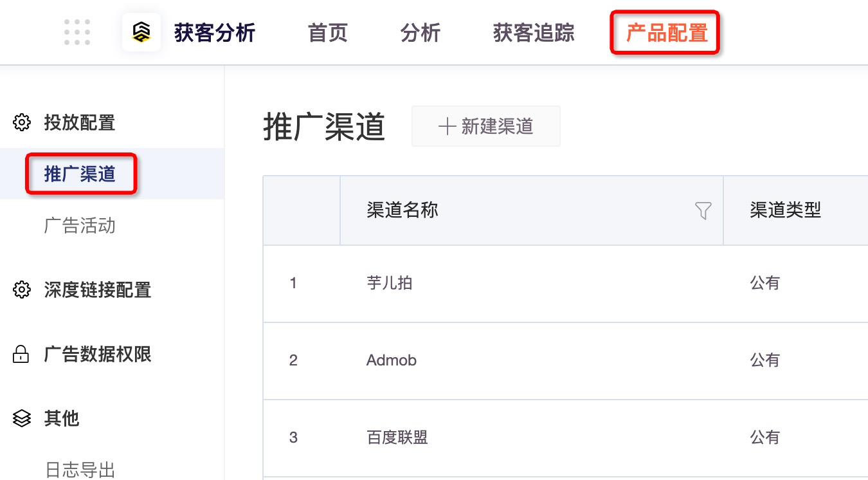The height and width of the screenshot is (480, 868).
Task: Select 推广渠道 in the sidebar
Action: 80,173
